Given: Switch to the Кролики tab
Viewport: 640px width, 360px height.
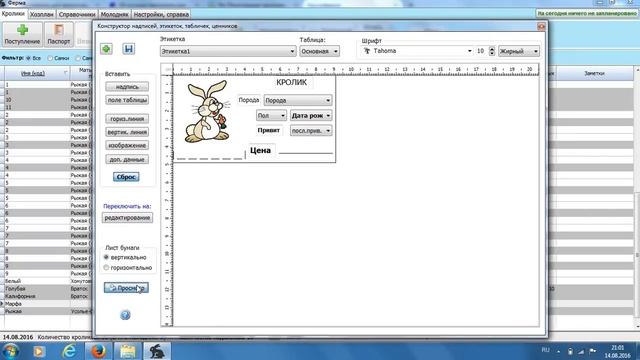Looking at the screenshot, I should [x=13, y=14].
